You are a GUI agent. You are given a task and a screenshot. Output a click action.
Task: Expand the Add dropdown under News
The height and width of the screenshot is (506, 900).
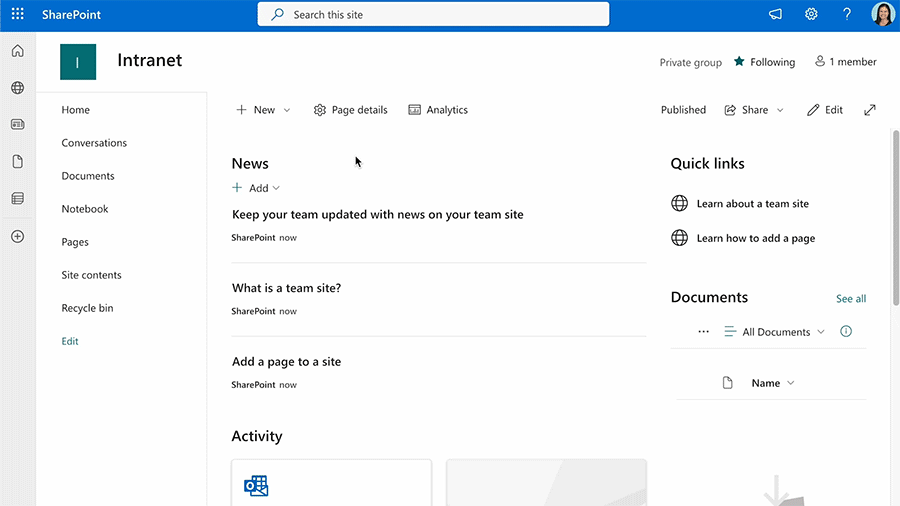(256, 188)
